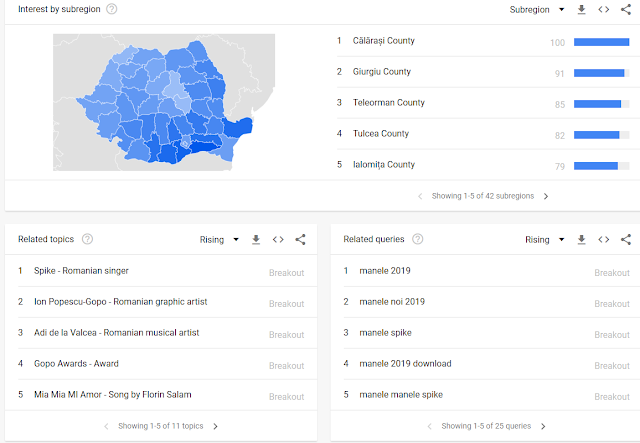This screenshot has width=640, height=443.
Task: Click the 'Related topics' heading
Action: coord(46,239)
